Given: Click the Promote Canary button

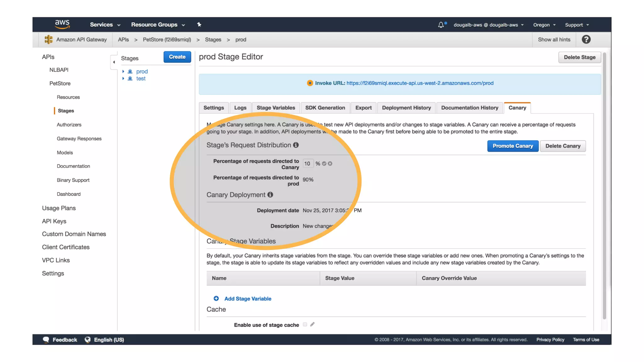Looking at the screenshot, I should (513, 146).
